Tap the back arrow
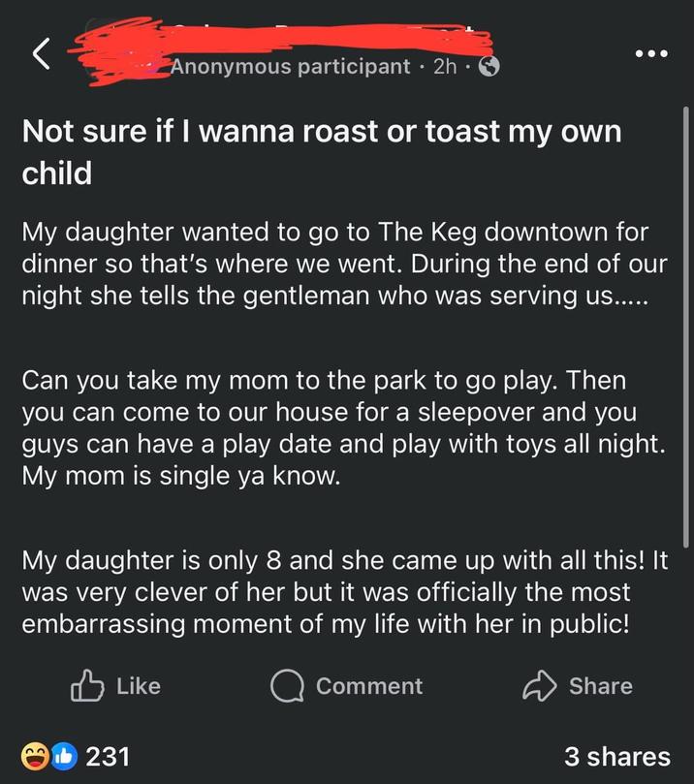This screenshot has width=694, height=784. pos(41,55)
